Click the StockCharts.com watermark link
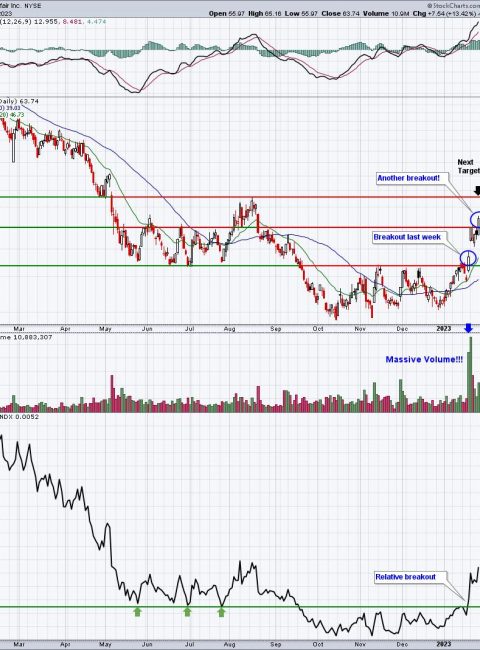This screenshot has width=480, height=650. coord(453,6)
